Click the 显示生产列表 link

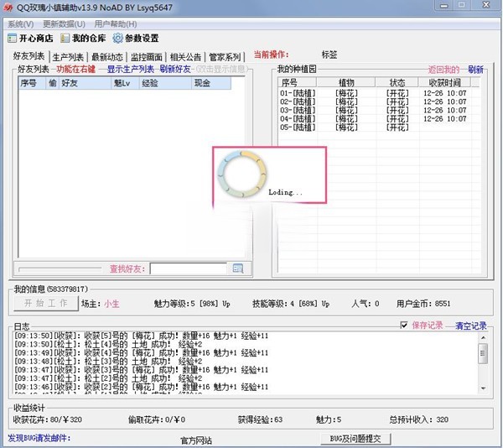coord(130,69)
